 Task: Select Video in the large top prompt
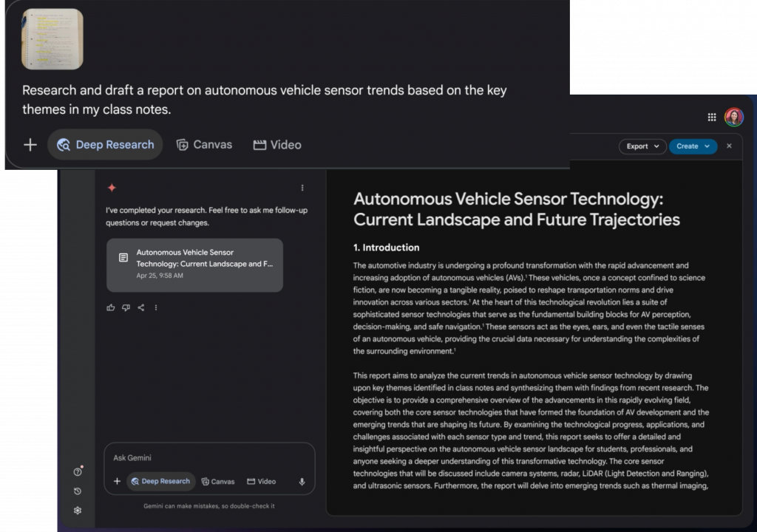click(277, 145)
